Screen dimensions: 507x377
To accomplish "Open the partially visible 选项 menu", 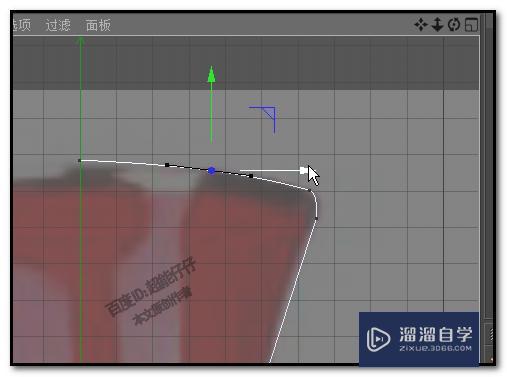I will click(22, 25).
